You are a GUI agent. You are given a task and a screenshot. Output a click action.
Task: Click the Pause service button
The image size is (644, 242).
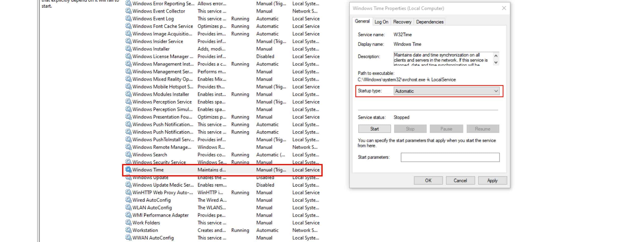click(446, 129)
